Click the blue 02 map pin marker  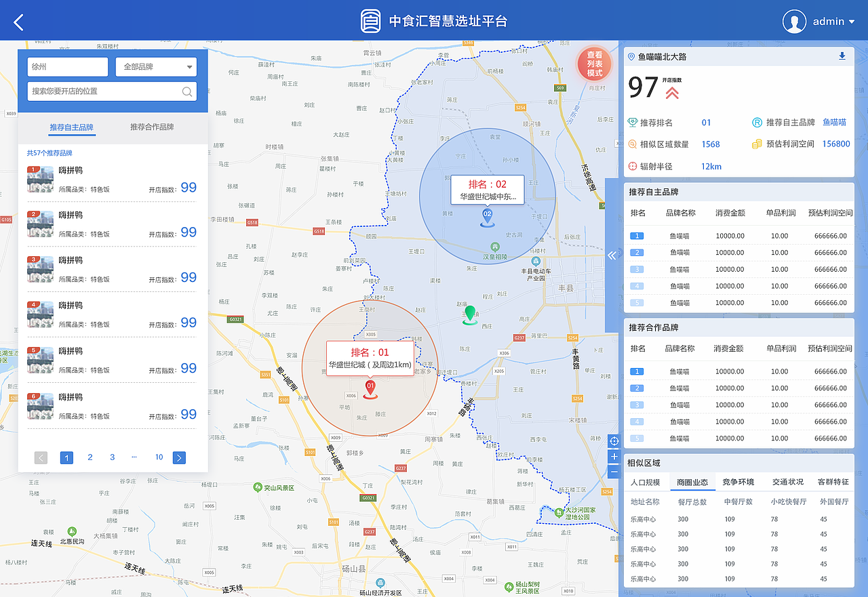coord(487,217)
